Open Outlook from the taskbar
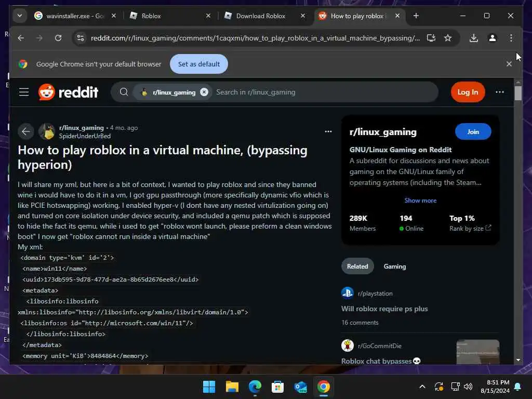The height and width of the screenshot is (399, 532). tap(300, 387)
